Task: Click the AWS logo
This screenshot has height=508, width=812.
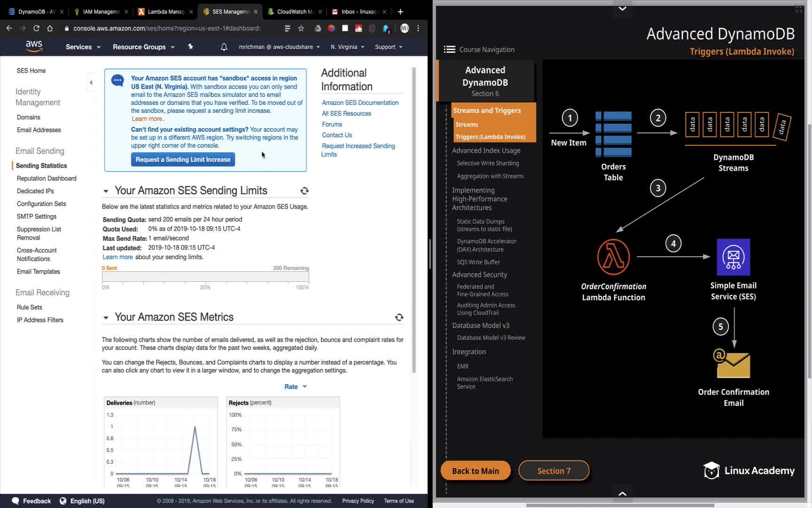Action: click(34, 46)
